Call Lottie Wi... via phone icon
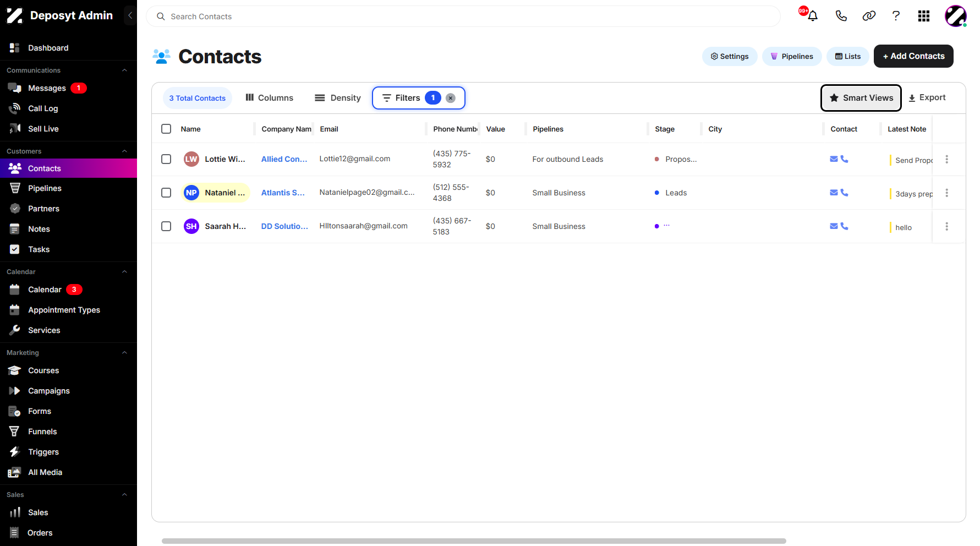 click(844, 159)
